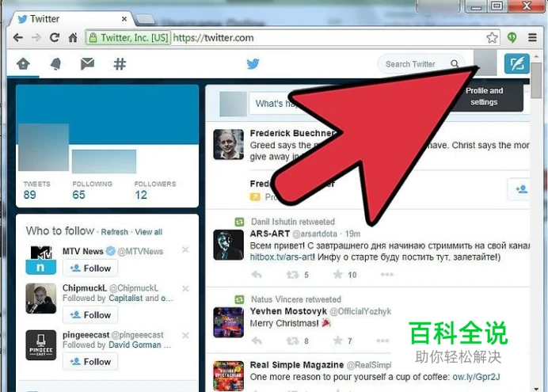Image resolution: width=548 pixels, height=392 pixels.
Task: Bookmark page with star icon
Action: [492, 37]
